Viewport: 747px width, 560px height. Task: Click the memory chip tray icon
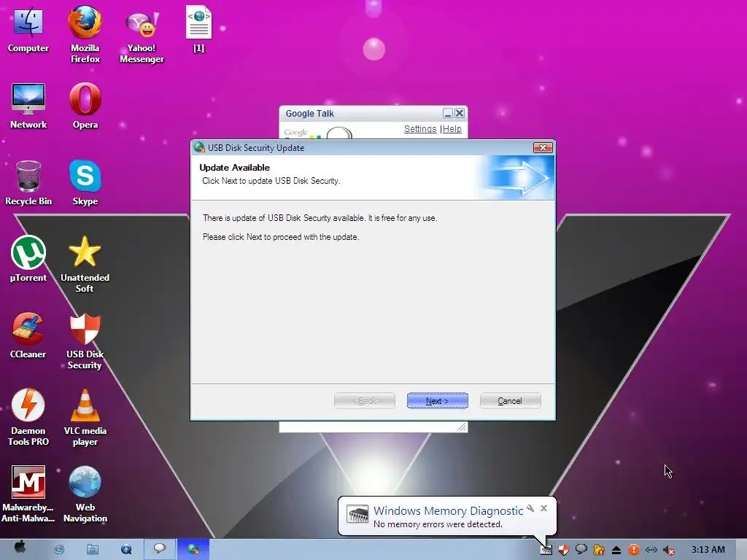click(x=546, y=550)
